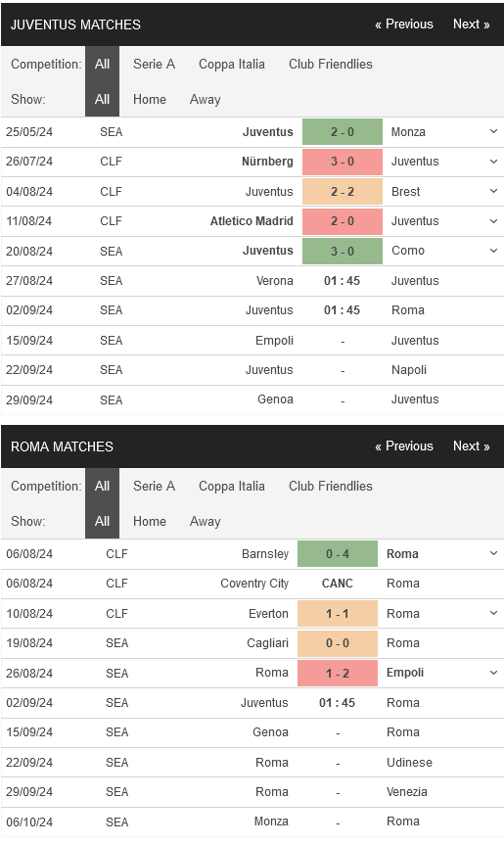Select Show All tab in Juventus panel
Viewport: 504px width, 845px height.
tap(102, 99)
